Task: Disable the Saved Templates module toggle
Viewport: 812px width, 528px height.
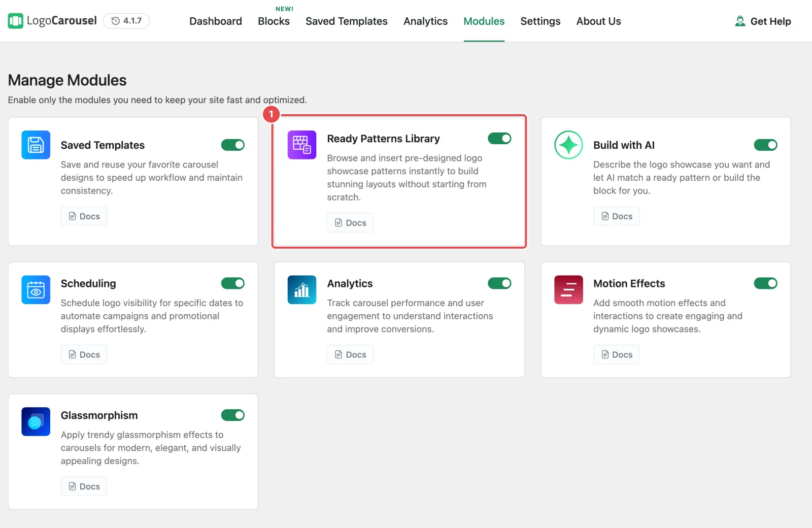Action: (233, 145)
